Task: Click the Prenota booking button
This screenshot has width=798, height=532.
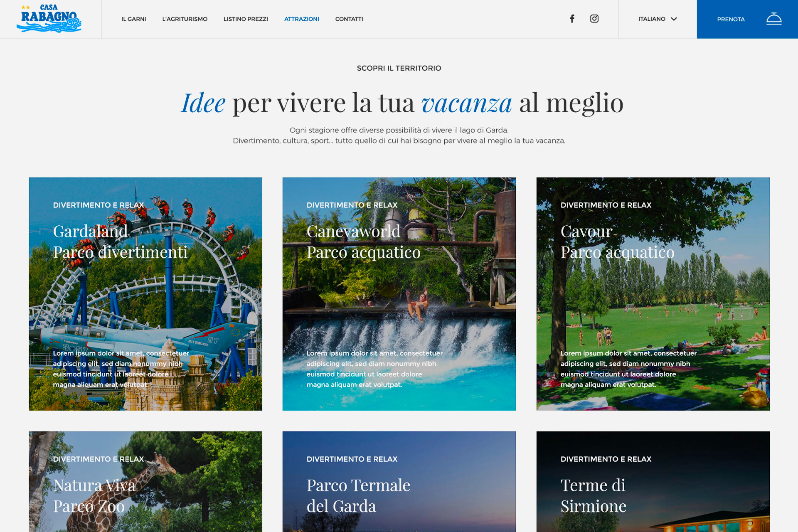Action: 747,19
